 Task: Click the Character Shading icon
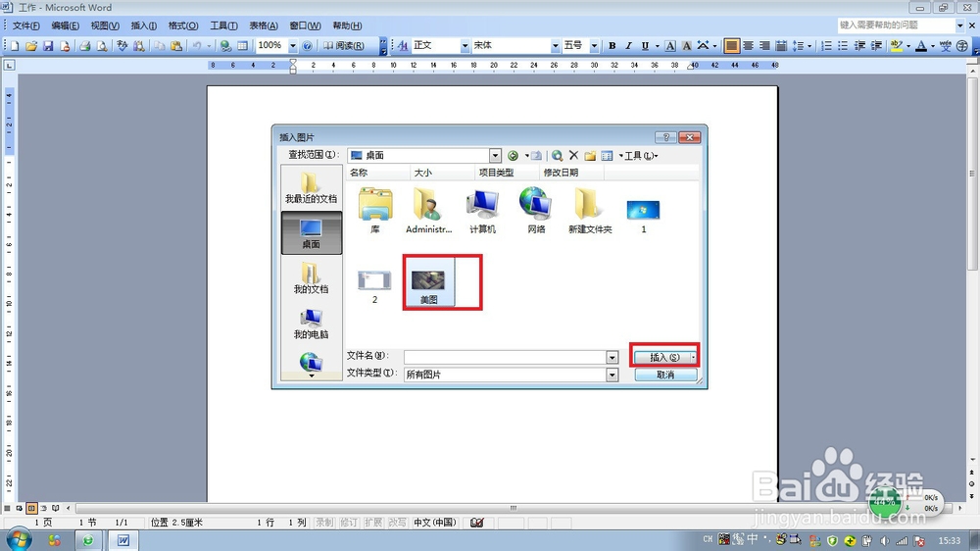[686, 46]
